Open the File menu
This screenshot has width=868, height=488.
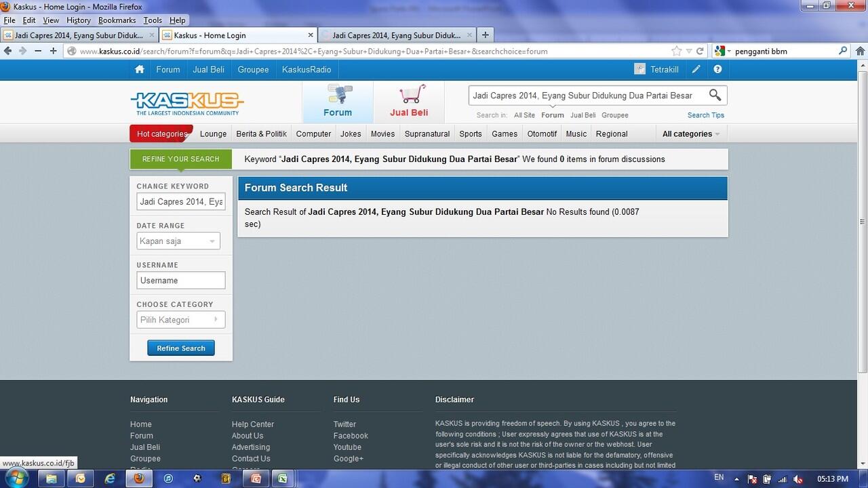(9, 20)
